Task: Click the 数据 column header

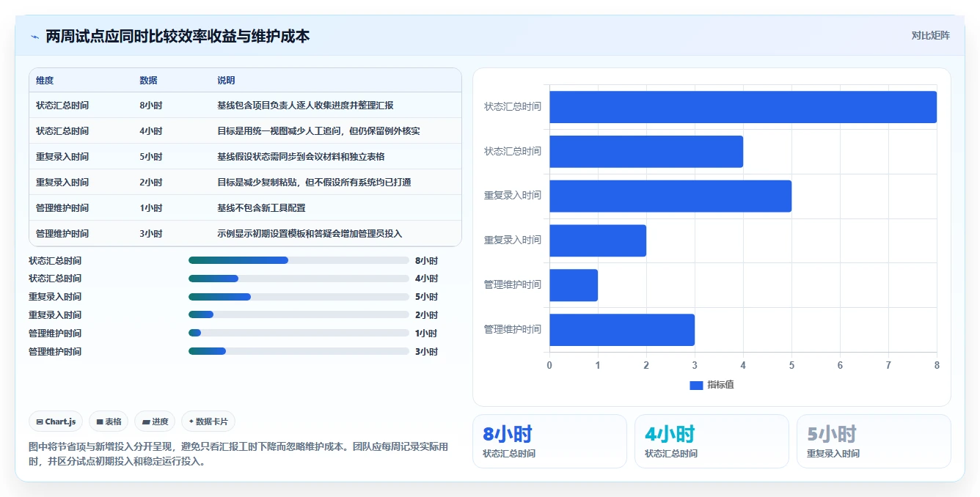Action: pos(148,81)
